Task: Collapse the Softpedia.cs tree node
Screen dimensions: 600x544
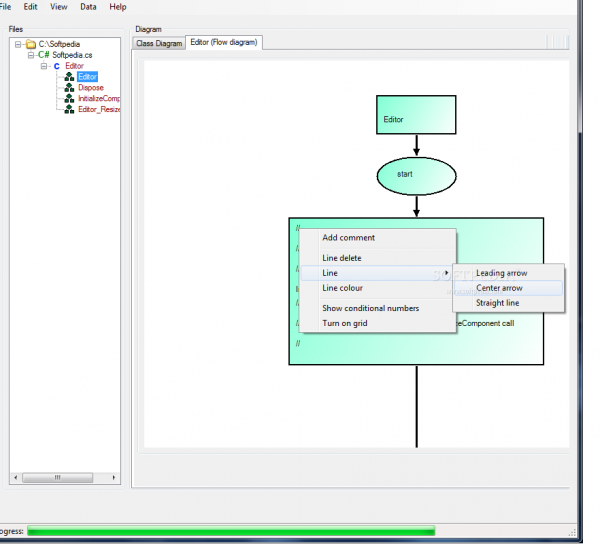Action: click(x=31, y=55)
